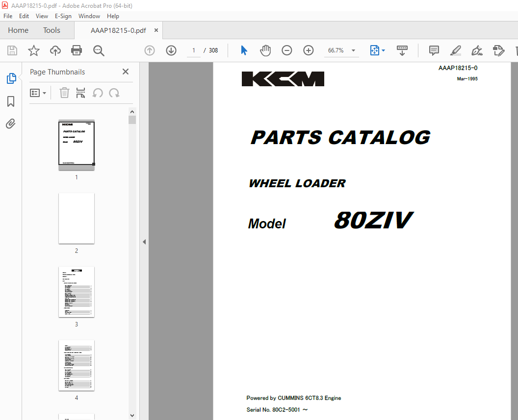Go to next page arrow icon
Screen dimensions: 518x420
pyautogui.click(x=171, y=50)
